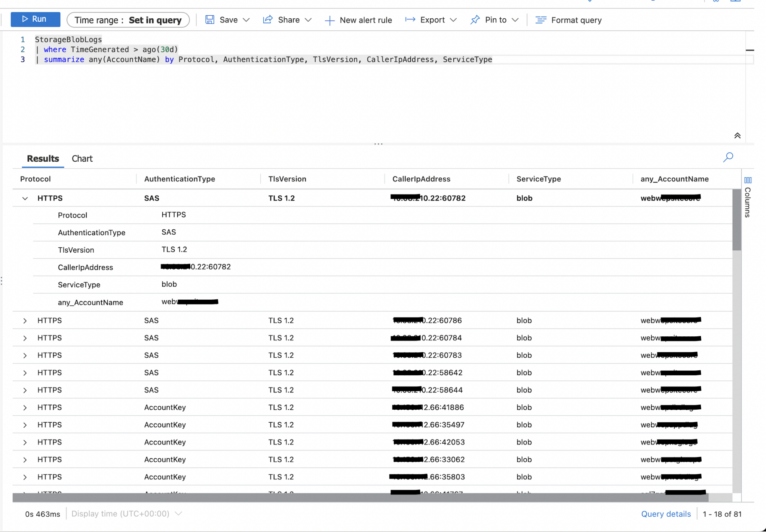Open the Query details link
The height and width of the screenshot is (532, 766).
coord(666,514)
